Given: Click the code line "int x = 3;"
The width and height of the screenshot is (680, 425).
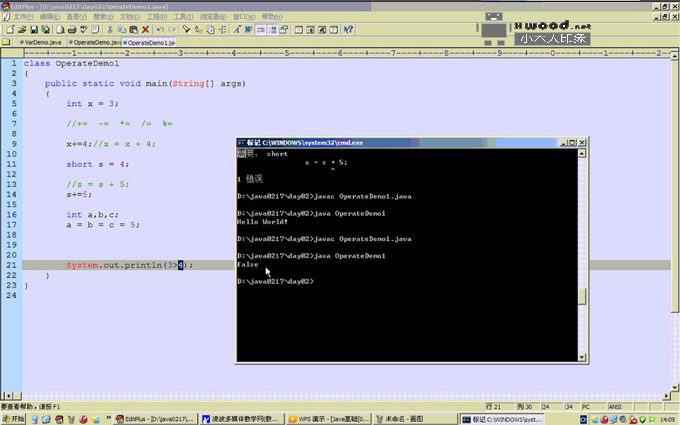Looking at the screenshot, I should point(92,104).
